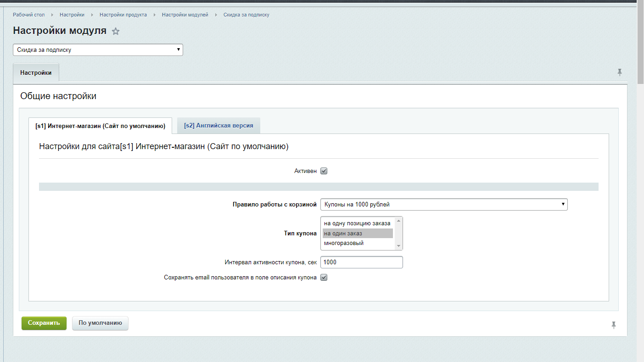The image size is (644, 362).
Task: Select многоразовый coupon type option
Action: click(x=344, y=243)
